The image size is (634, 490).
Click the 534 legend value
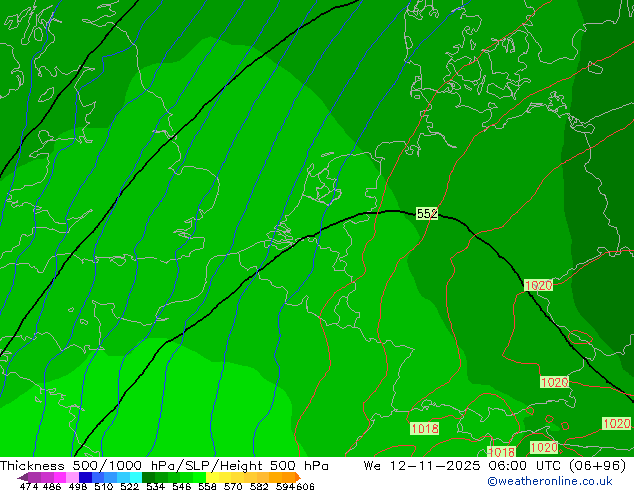coord(155,486)
